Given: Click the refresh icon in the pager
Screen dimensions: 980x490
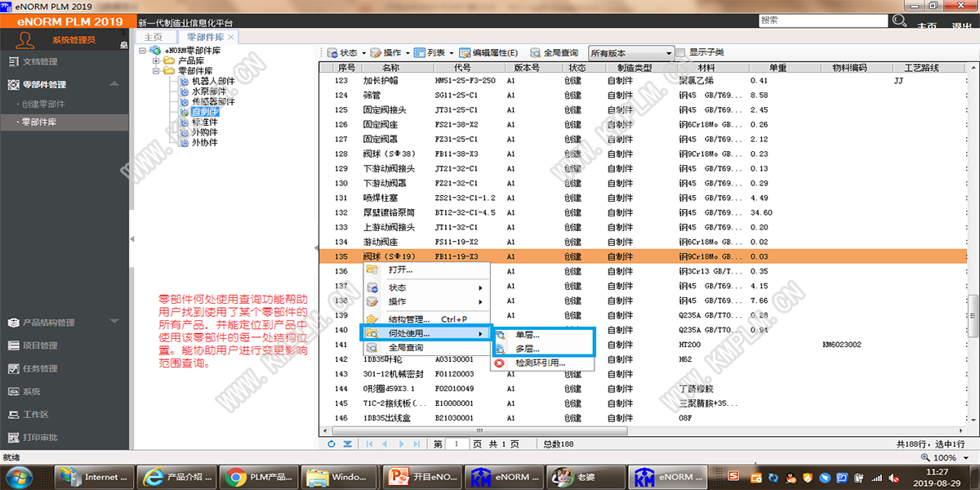Looking at the screenshot, I should tap(332, 443).
